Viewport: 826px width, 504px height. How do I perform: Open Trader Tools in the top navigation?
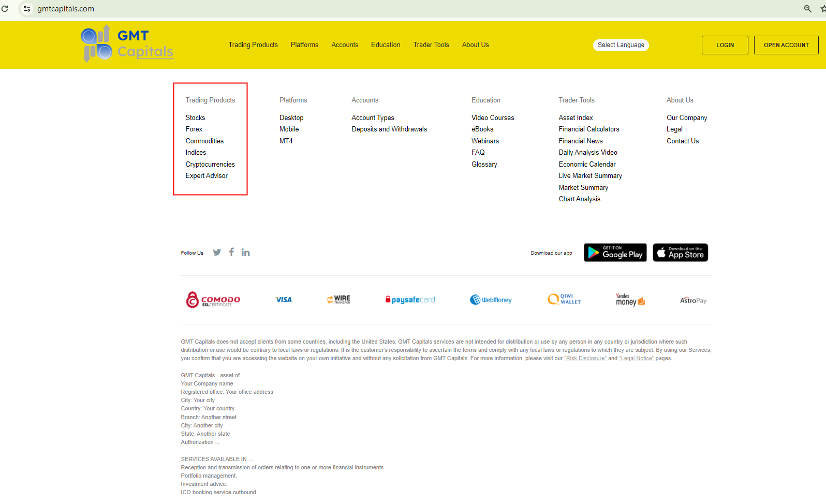point(431,45)
